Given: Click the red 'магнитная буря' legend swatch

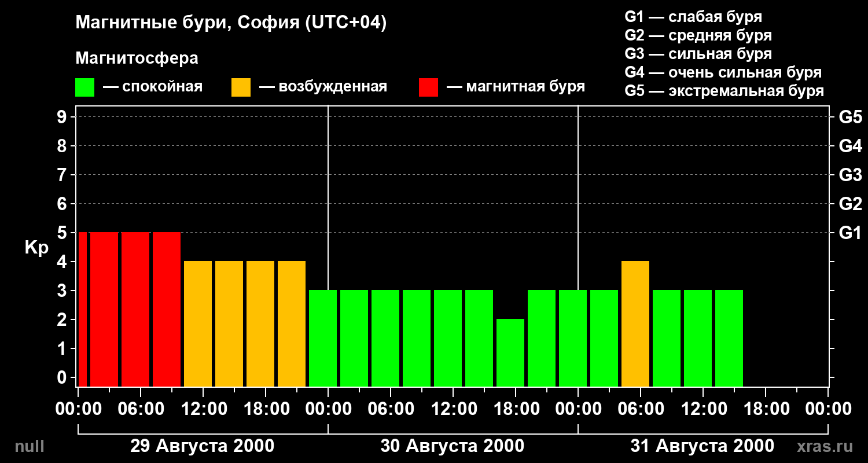Looking at the screenshot, I should pyautogui.click(x=428, y=87).
